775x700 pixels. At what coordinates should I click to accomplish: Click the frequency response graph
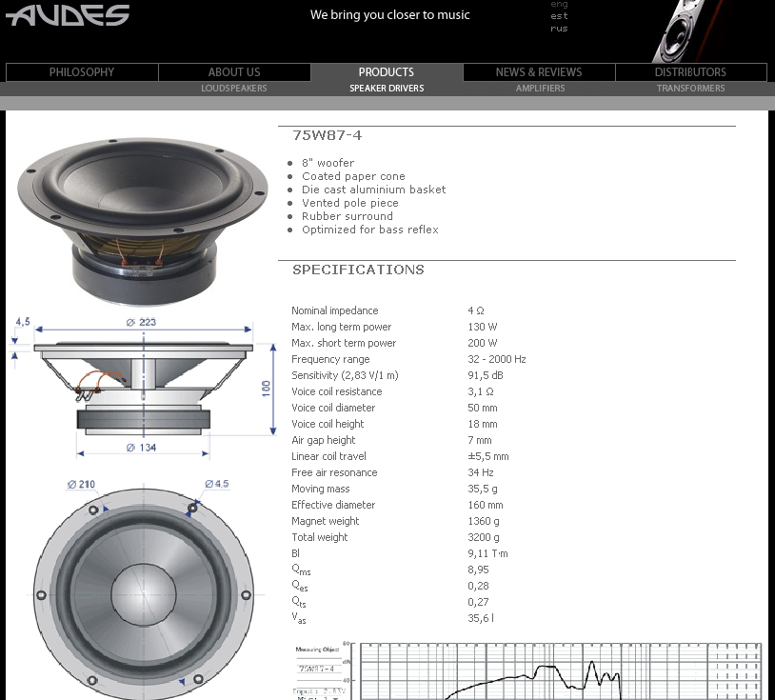tap(527, 670)
